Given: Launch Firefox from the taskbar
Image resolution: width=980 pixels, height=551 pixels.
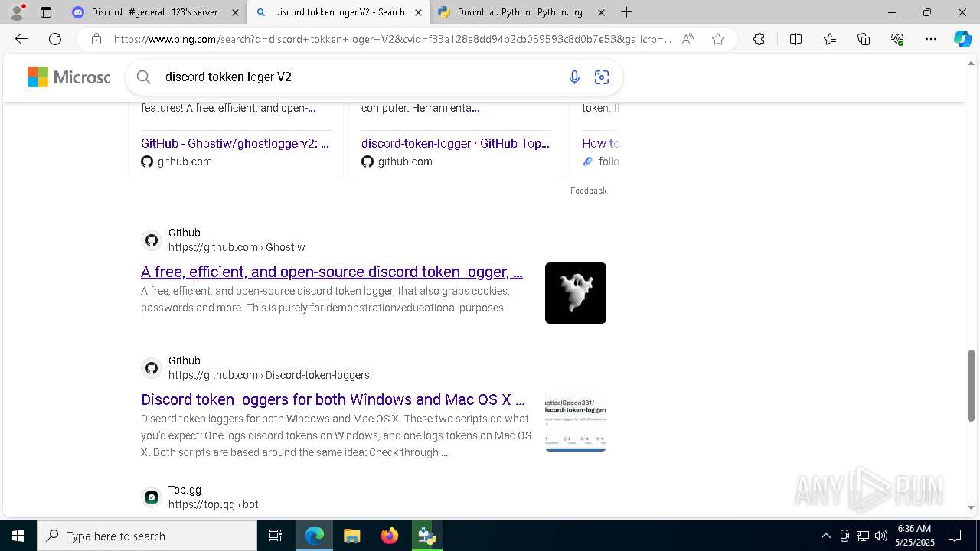Looking at the screenshot, I should coord(390,536).
